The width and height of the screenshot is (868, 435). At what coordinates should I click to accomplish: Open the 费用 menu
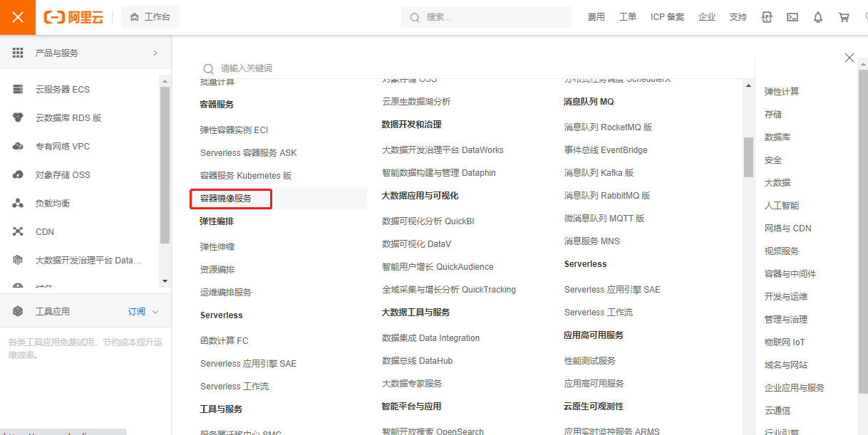tap(596, 17)
